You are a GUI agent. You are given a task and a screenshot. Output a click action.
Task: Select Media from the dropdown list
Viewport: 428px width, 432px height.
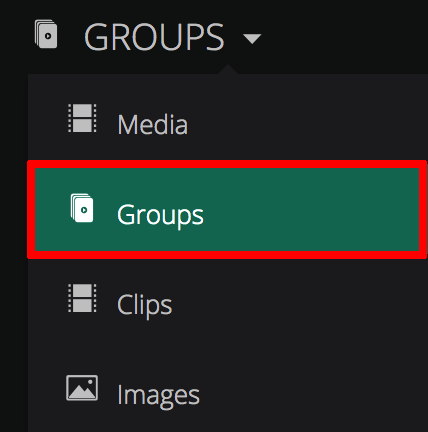tap(228, 124)
